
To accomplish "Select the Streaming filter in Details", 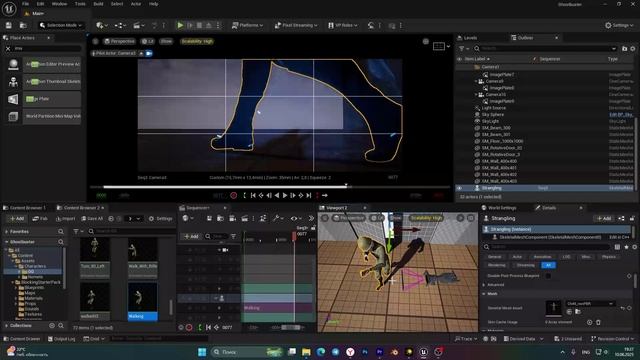I will click(x=525, y=265).
